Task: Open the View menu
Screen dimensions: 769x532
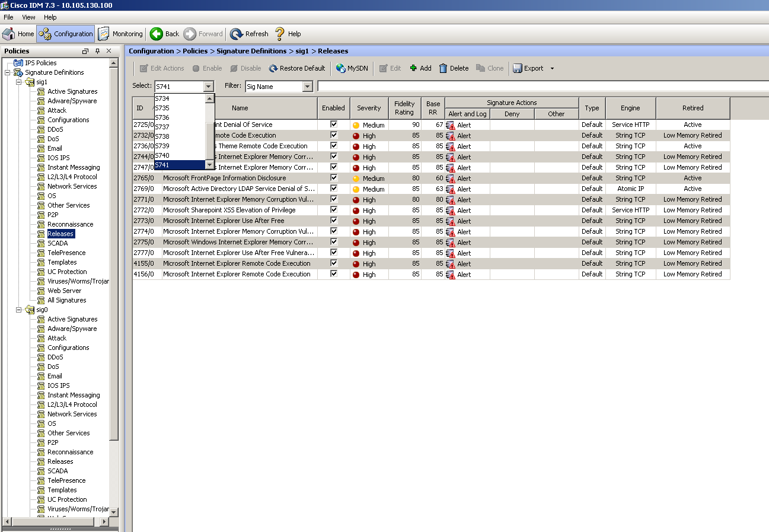Action: click(x=28, y=17)
